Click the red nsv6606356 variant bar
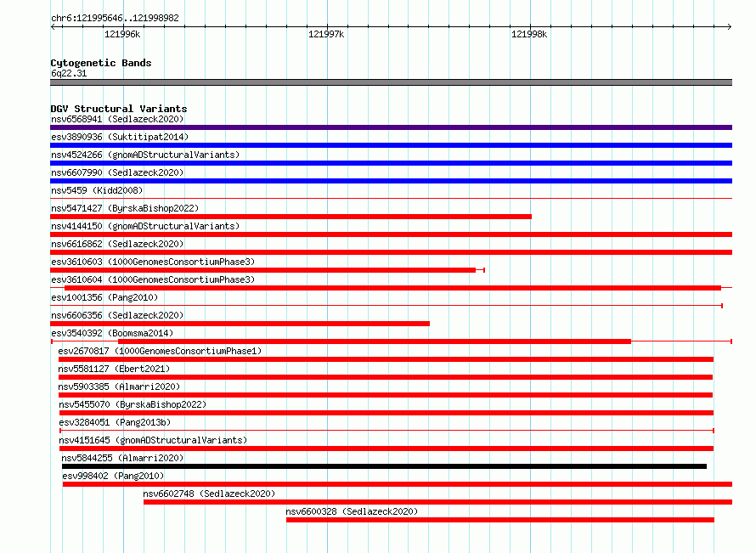The height and width of the screenshot is (553, 756). pos(240,324)
